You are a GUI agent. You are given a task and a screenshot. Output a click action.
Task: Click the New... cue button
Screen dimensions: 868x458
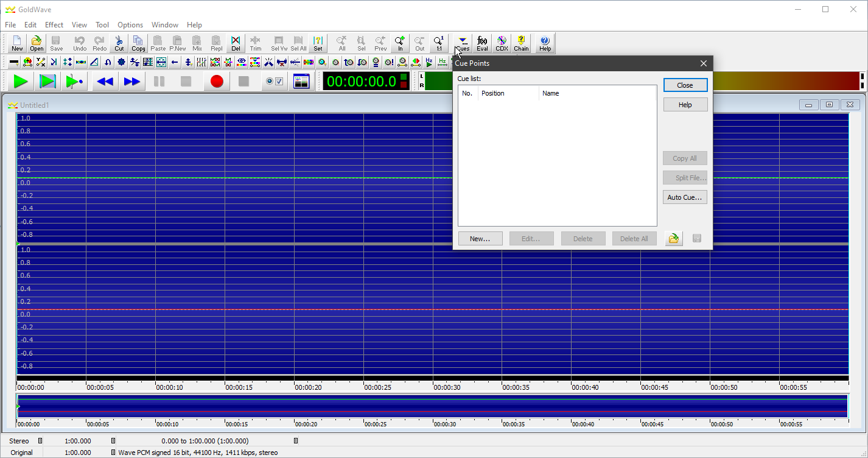(x=480, y=239)
